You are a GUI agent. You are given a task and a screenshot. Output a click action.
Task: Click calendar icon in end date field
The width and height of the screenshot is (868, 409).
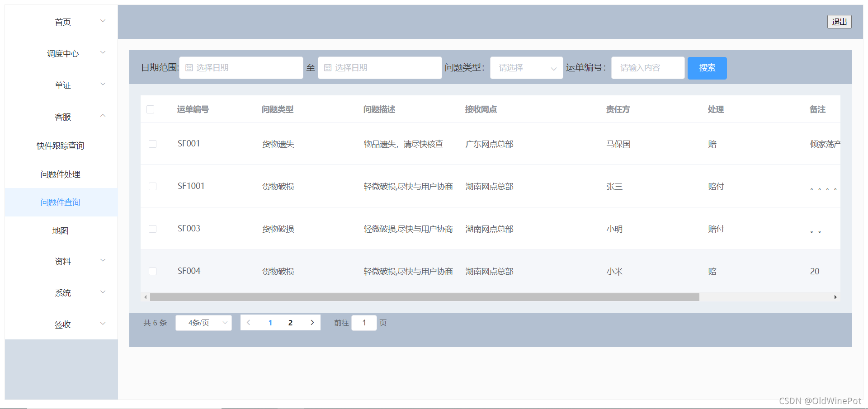pos(328,68)
